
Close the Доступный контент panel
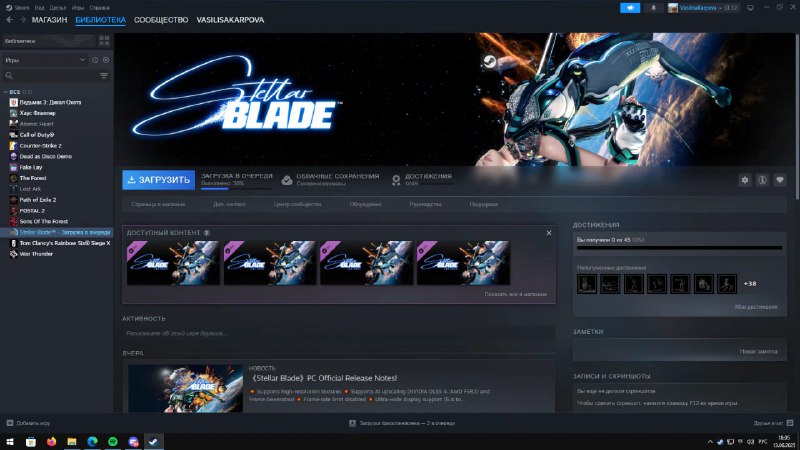[548, 232]
